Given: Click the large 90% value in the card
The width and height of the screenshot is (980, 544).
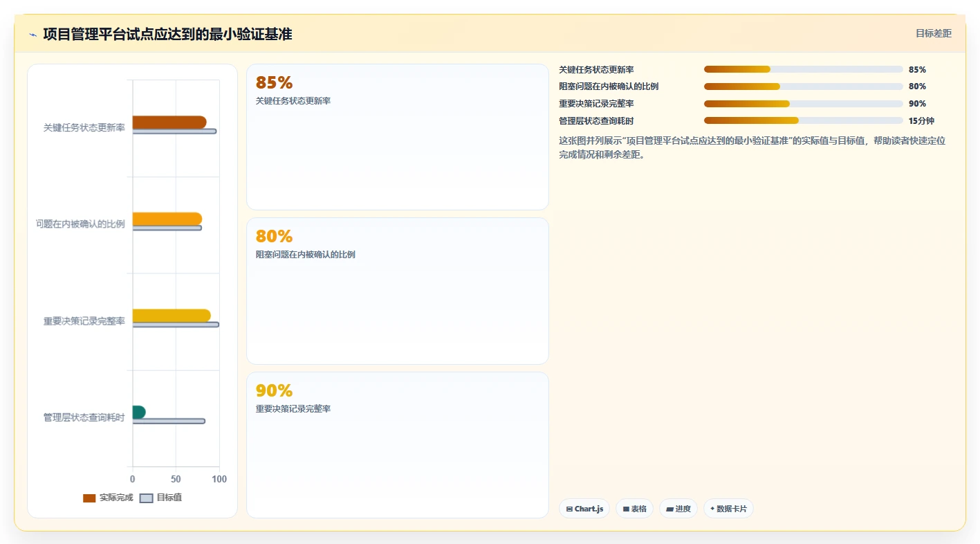Looking at the screenshot, I should tap(275, 390).
